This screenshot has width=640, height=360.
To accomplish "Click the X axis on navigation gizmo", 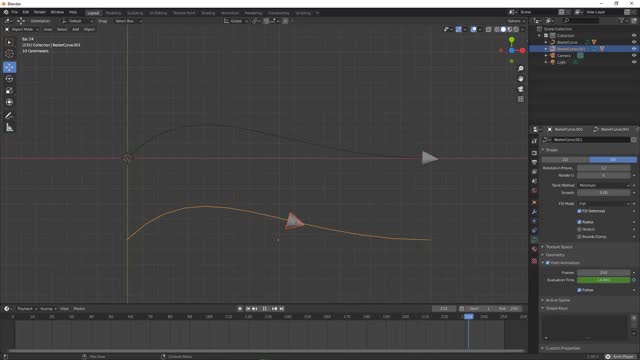I will [522, 50].
